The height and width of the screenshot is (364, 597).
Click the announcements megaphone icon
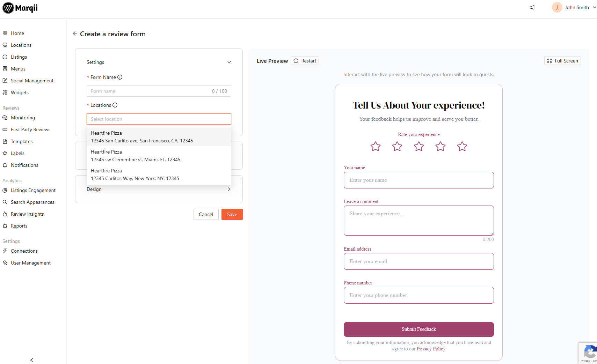(x=532, y=7)
